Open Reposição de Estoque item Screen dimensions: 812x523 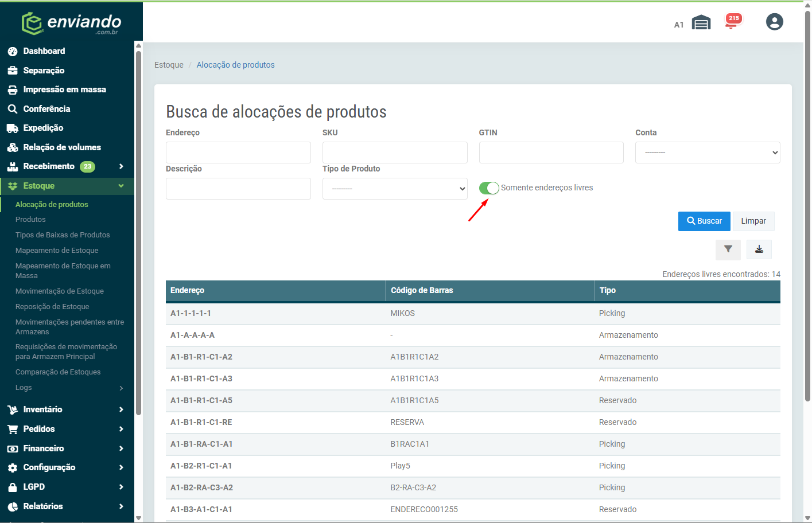coord(52,307)
